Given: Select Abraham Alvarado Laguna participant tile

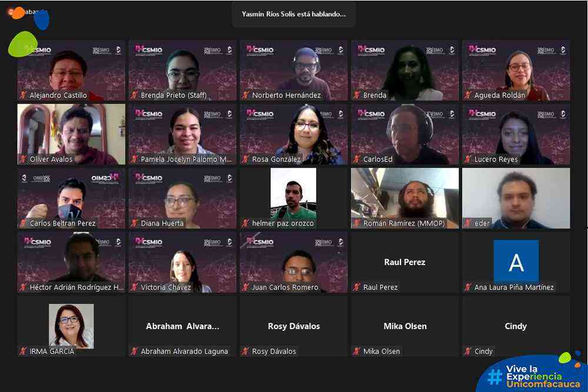Looking at the screenshot, I should click(x=183, y=326).
